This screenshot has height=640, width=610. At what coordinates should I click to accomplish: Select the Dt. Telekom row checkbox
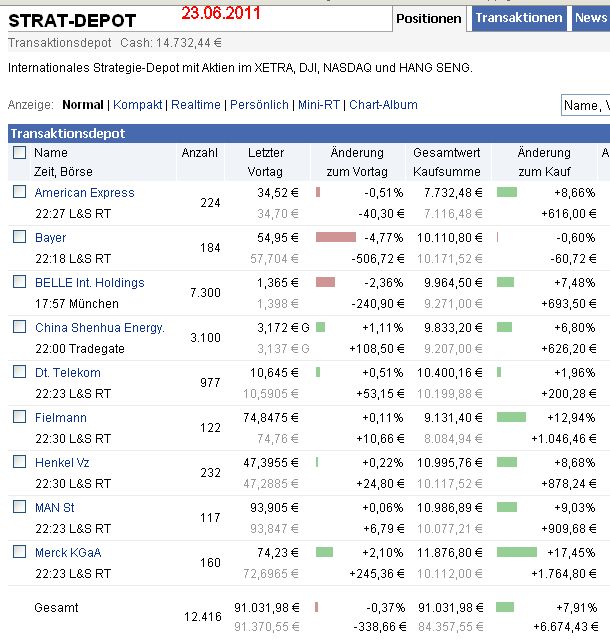click(20, 371)
